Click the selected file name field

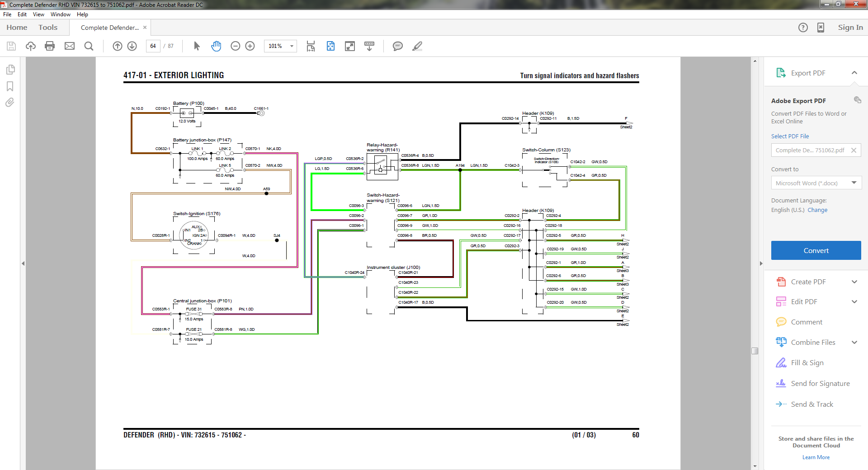(816, 150)
